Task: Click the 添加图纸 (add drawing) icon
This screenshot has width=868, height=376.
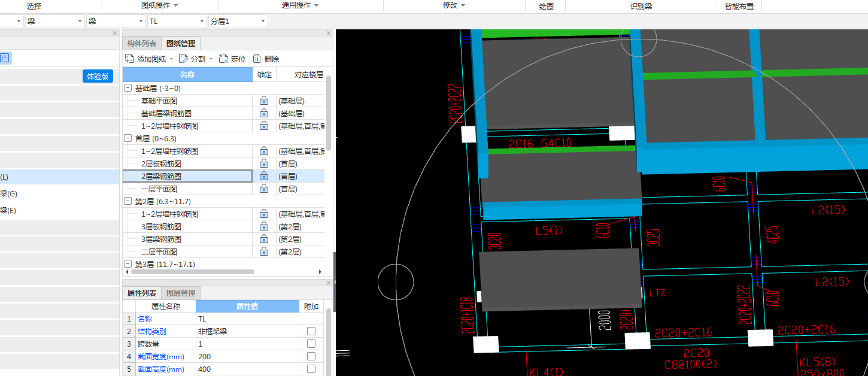Action: (x=130, y=59)
